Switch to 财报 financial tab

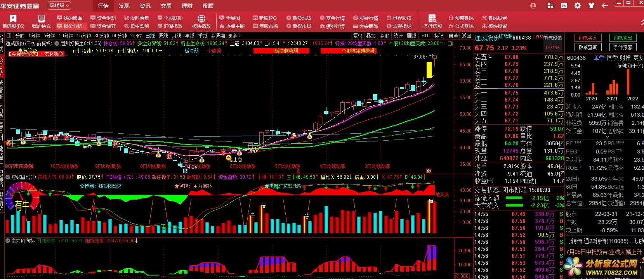[x=625, y=58]
